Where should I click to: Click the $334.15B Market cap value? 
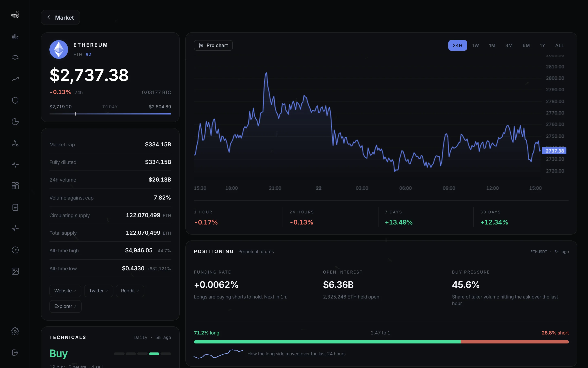coord(158,144)
